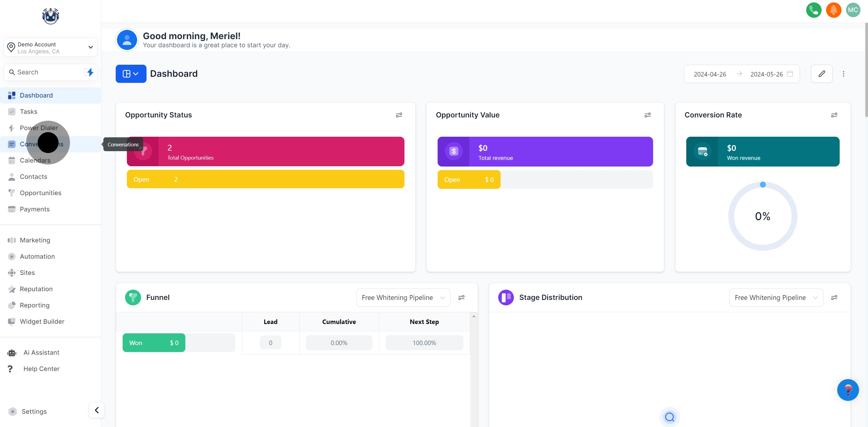Open the Help Center link
868x427 pixels.
pos(41,369)
